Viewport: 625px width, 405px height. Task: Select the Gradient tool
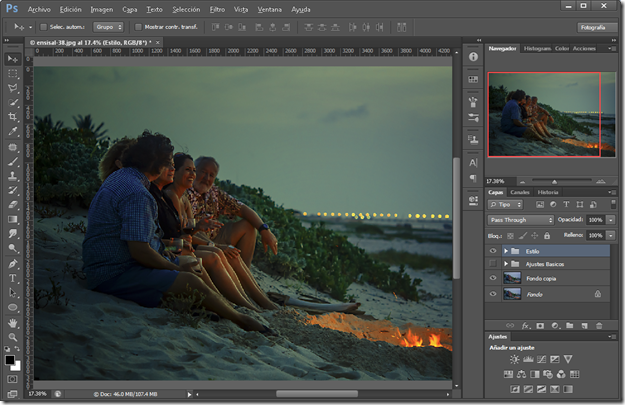(x=13, y=219)
